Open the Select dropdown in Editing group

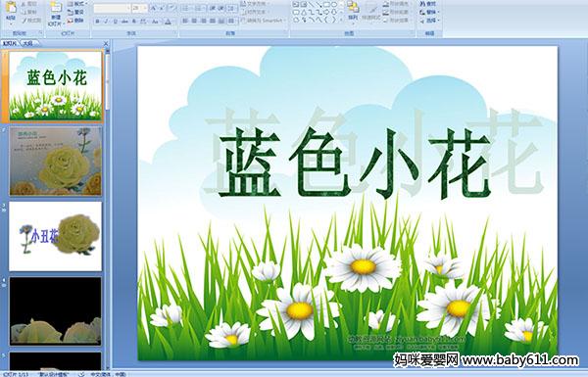coord(430,21)
